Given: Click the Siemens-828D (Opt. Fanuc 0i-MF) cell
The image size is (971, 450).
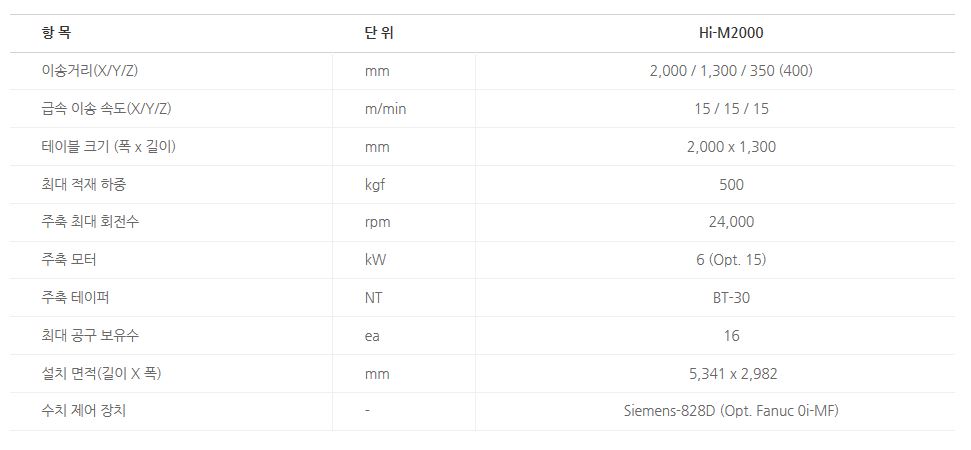Looking at the screenshot, I should (x=731, y=411).
